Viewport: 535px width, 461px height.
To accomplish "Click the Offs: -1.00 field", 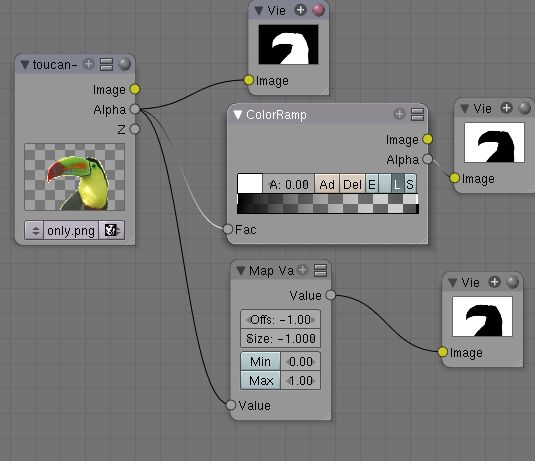I will (x=280, y=320).
